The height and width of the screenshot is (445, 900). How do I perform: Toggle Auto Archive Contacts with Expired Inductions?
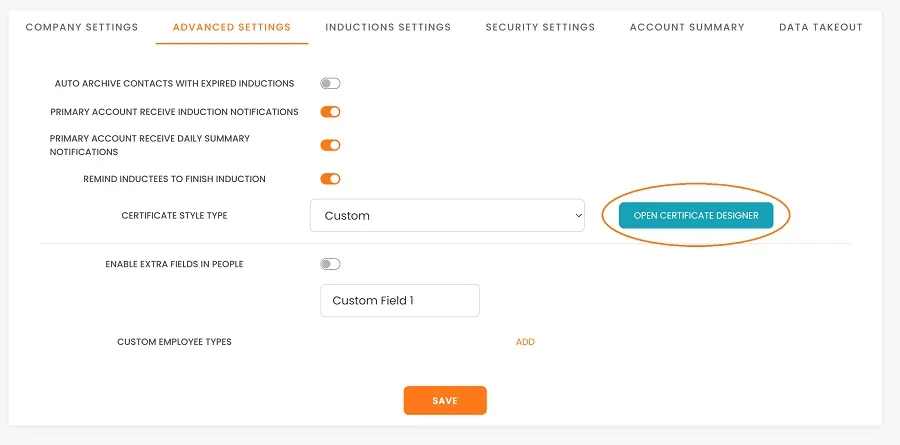[x=330, y=84]
